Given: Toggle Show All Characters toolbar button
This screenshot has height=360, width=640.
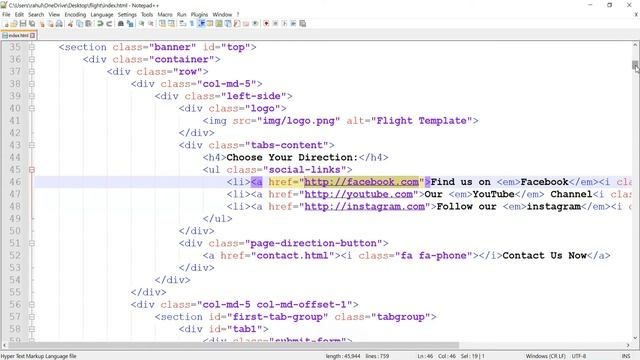Looking at the screenshot, I should coord(191,24).
